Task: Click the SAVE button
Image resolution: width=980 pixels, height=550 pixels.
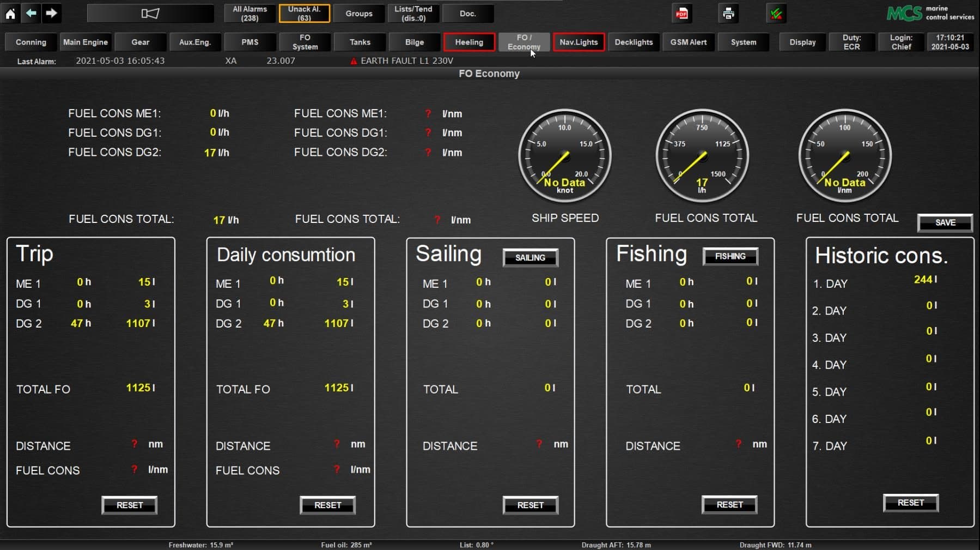Action: pos(945,222)
